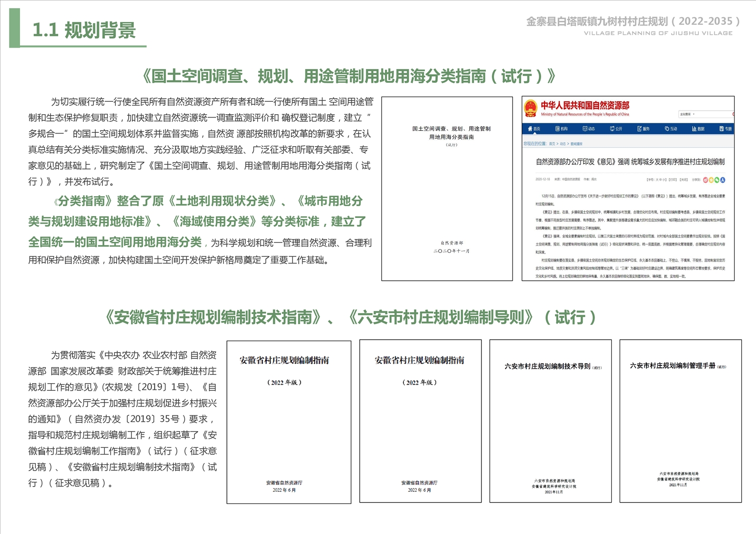This screenshot has height=534, width=756.
Task: Share via blue Renren icon
Action: pos(723,180)
